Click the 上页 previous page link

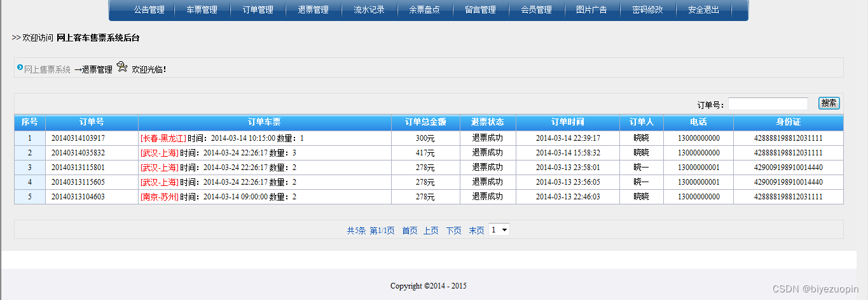pyautogui.click(x=431, y=231)
